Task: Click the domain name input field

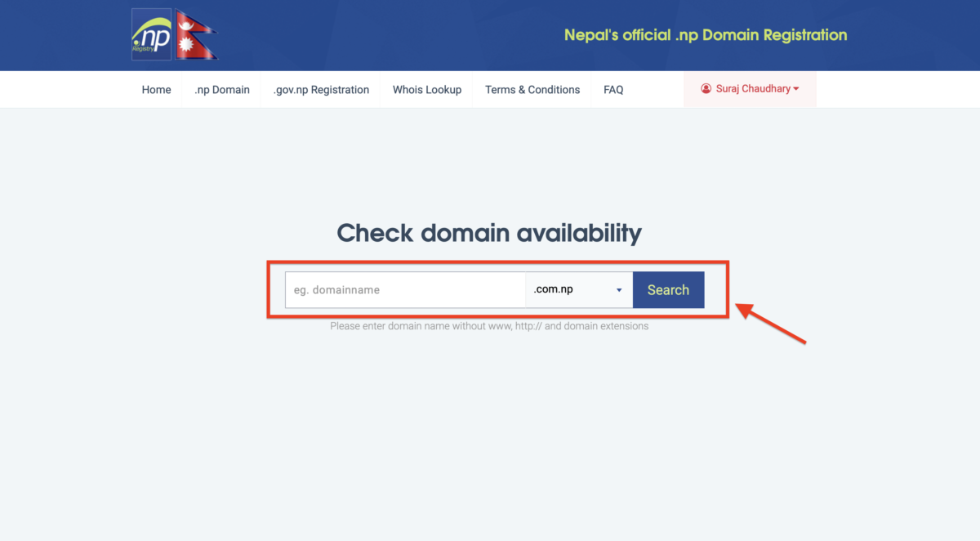Action: click(404, 289)
